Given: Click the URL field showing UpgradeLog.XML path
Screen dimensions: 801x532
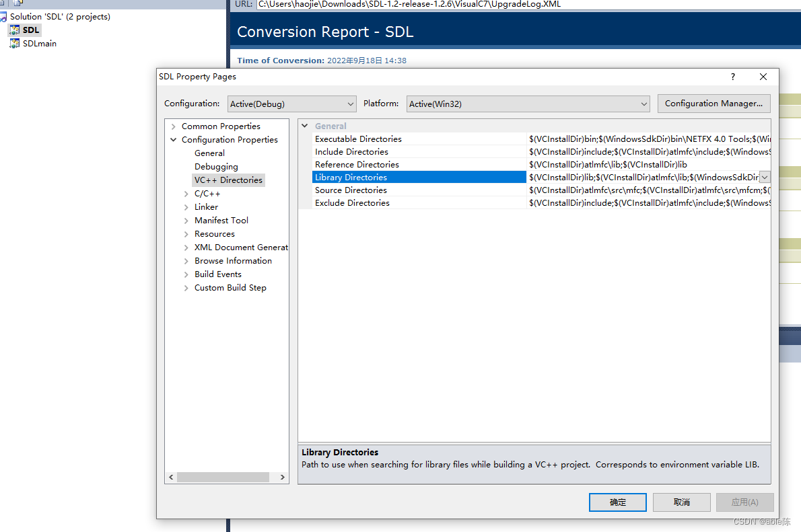Looking at the screenshot, I should [x=528, y=4].
